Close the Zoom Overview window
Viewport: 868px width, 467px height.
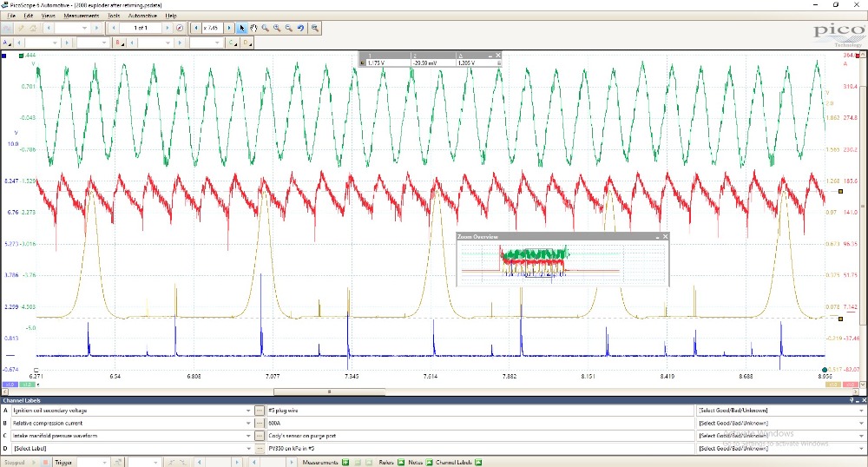tap(666, 236)
